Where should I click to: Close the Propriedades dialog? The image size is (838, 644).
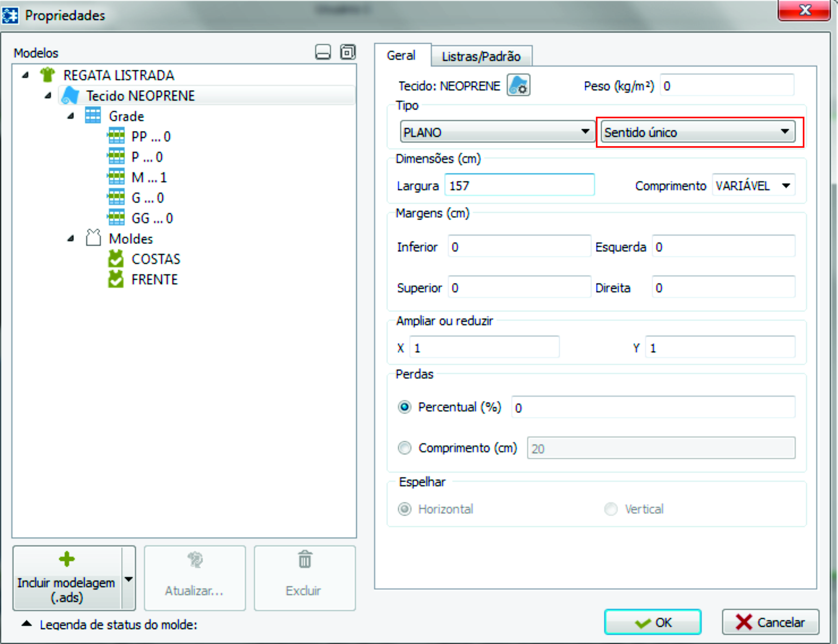pos(804,10)
